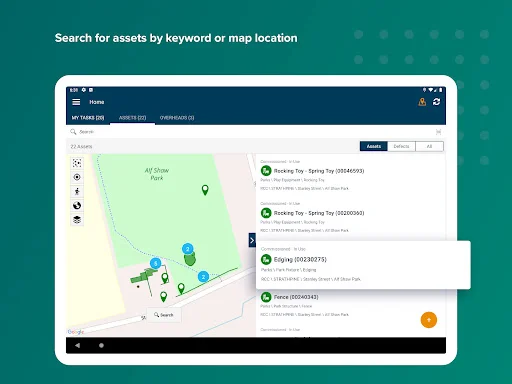Switch to My Tasks tab
512x384 pixels.
point(88,118)
